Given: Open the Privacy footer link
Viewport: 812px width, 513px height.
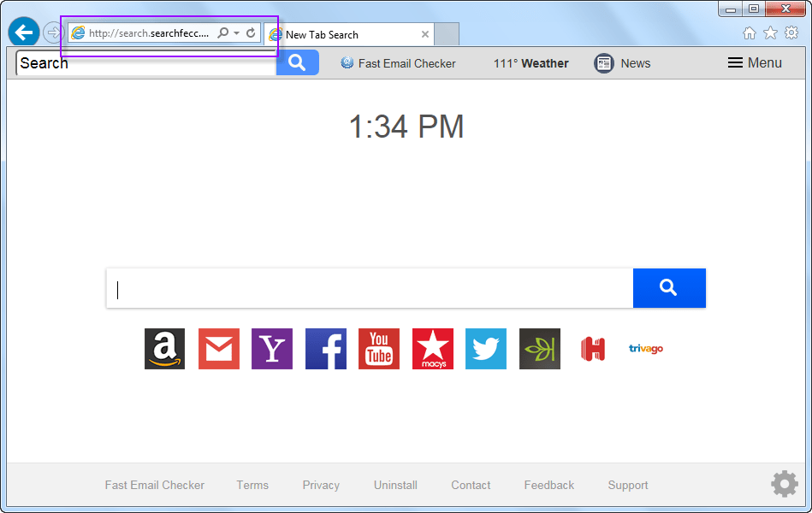Looking at the screenshot, I should tap(321, 485).
